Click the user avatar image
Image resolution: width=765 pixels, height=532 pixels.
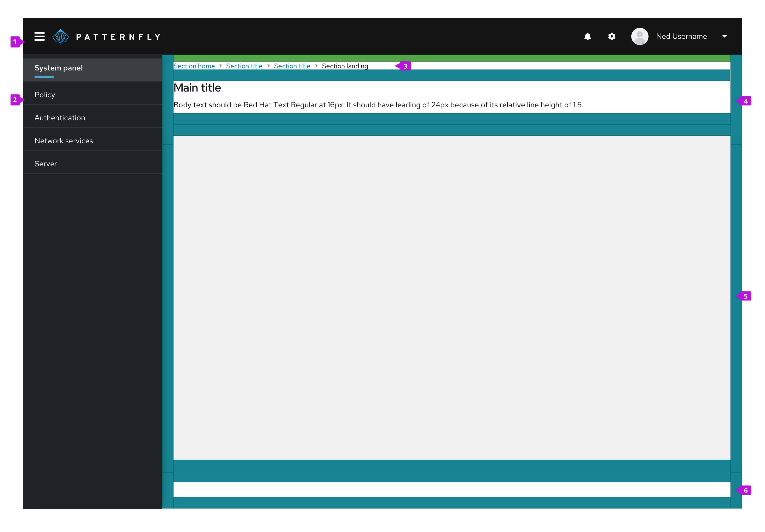[639, 36]
